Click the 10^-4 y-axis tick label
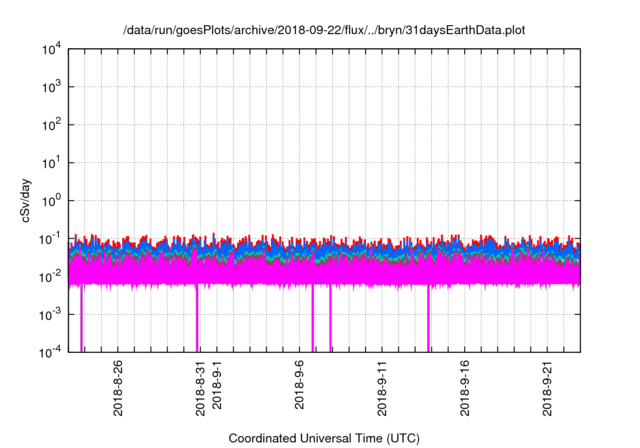The width and height of the screenshot is (640, 448). click(x=52, y=352)
